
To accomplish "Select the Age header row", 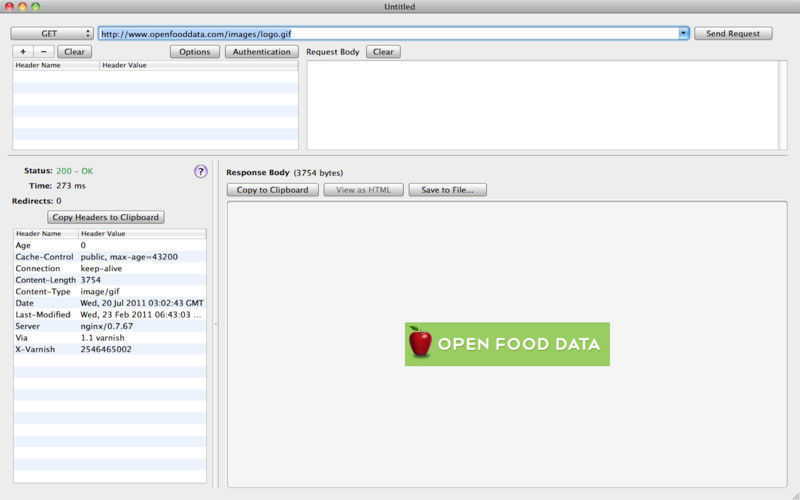I will tap(110, 245).
